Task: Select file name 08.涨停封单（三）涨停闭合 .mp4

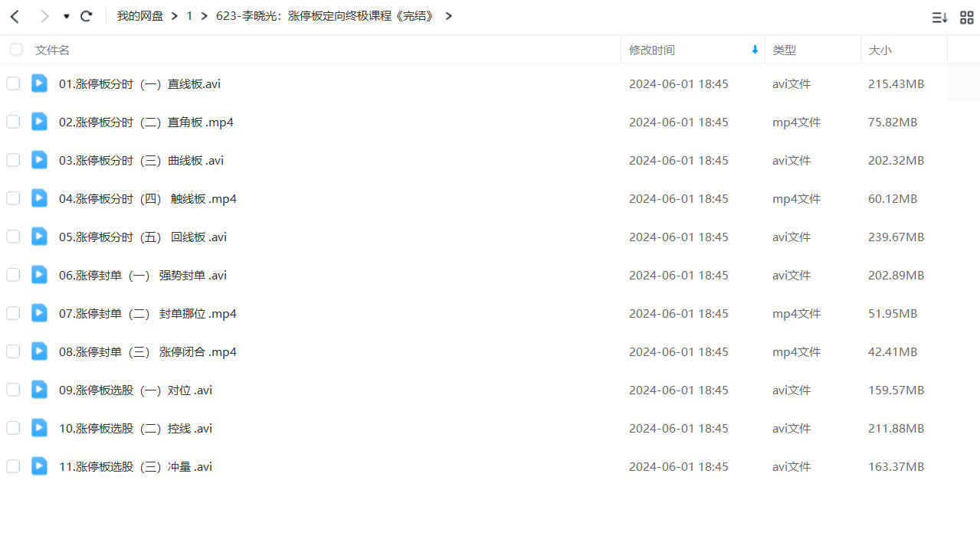Action: [x=148, y=351]
